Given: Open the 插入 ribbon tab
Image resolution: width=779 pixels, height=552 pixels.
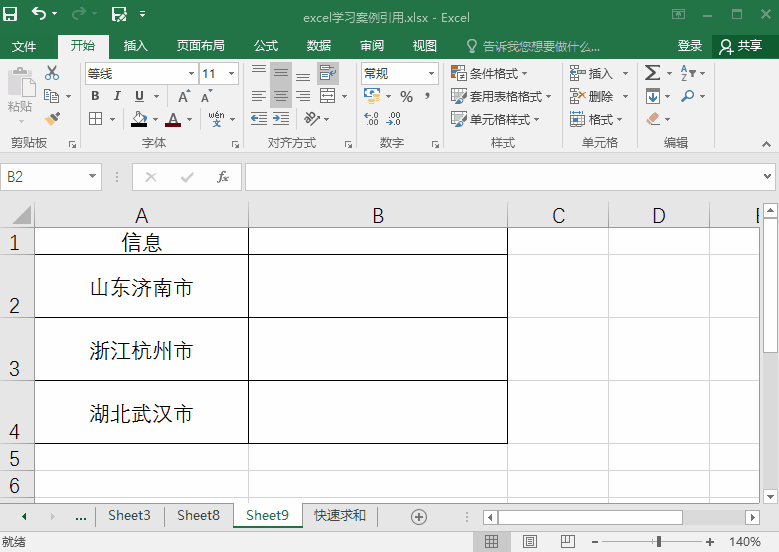Looking at the screenshot, I should 135,46.
